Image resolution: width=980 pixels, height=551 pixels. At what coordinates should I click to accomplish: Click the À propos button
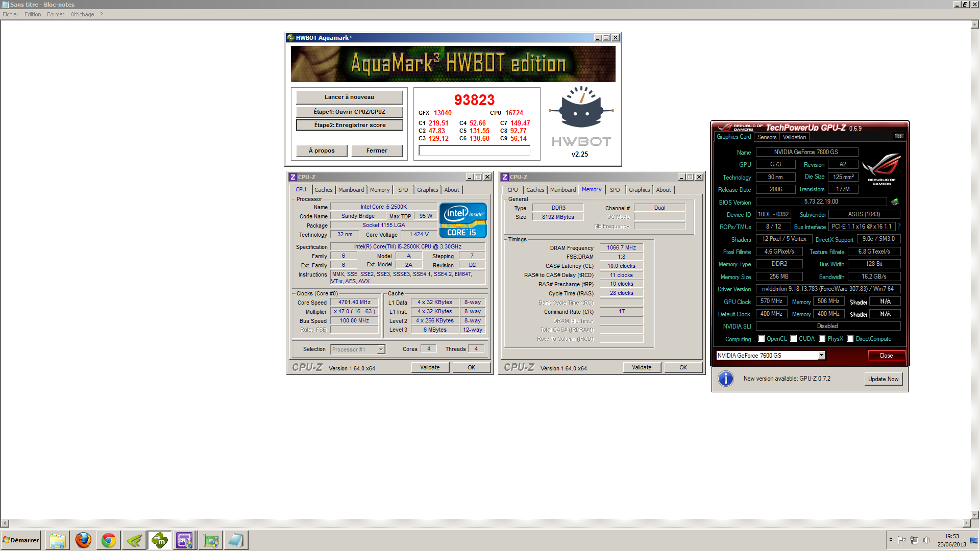(322, 151)
